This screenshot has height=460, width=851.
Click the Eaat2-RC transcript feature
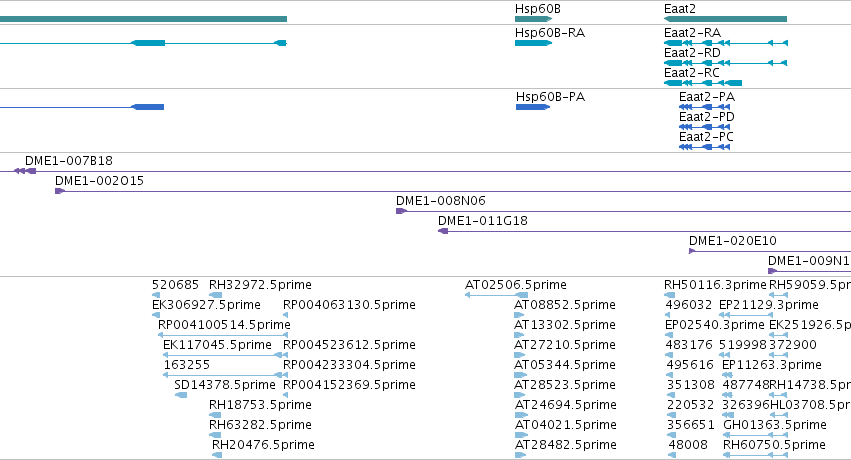[703, 83]
